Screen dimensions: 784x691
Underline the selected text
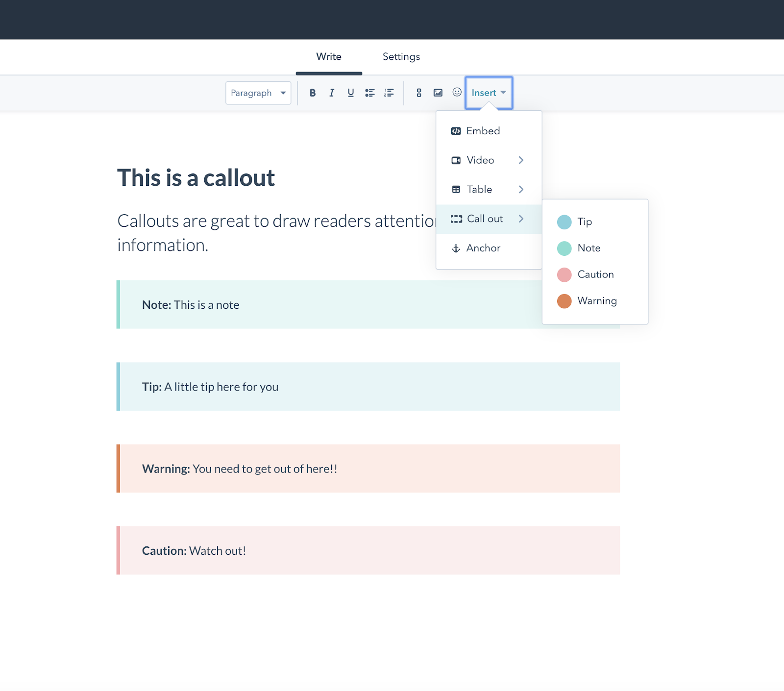(351, 93)
